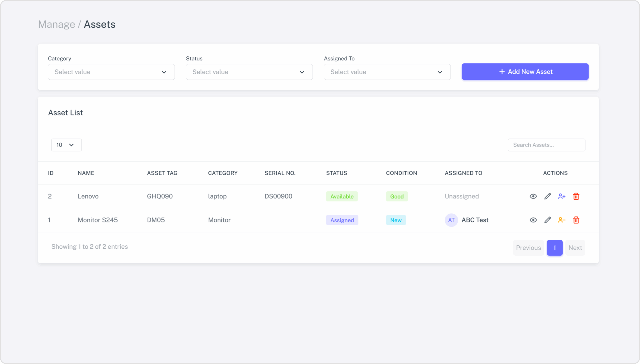The width and height of the screenshot is (640, 364).
Task: Select page 1 in pagination
Action: tap(555, 248)
